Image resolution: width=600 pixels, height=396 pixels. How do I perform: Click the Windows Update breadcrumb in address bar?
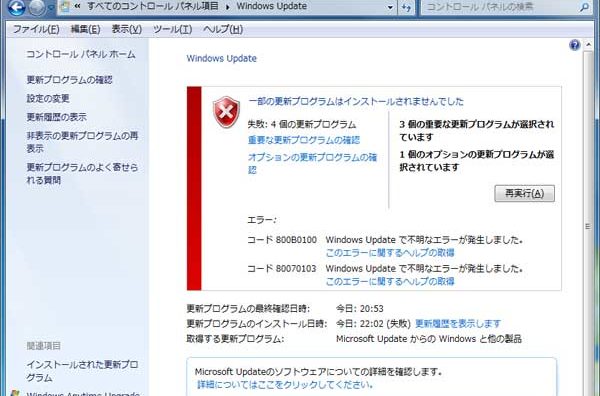click(x=272, y=6)
